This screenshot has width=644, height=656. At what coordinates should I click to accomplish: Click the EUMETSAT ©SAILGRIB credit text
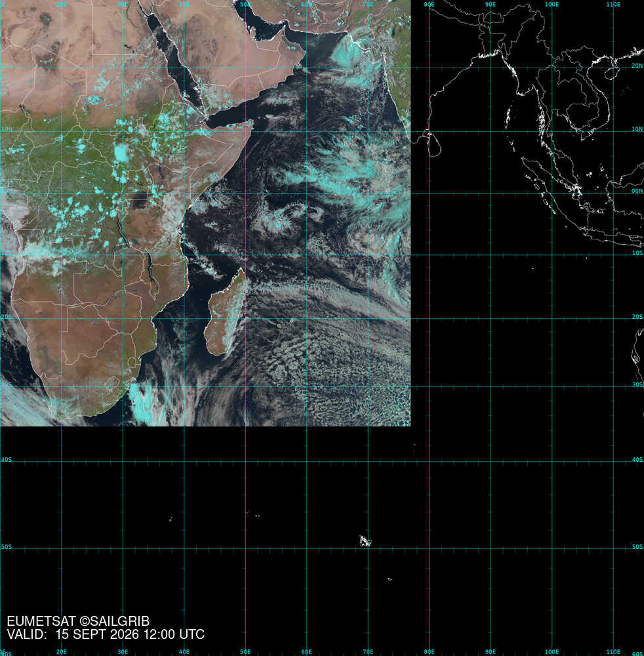pos(78,621)
